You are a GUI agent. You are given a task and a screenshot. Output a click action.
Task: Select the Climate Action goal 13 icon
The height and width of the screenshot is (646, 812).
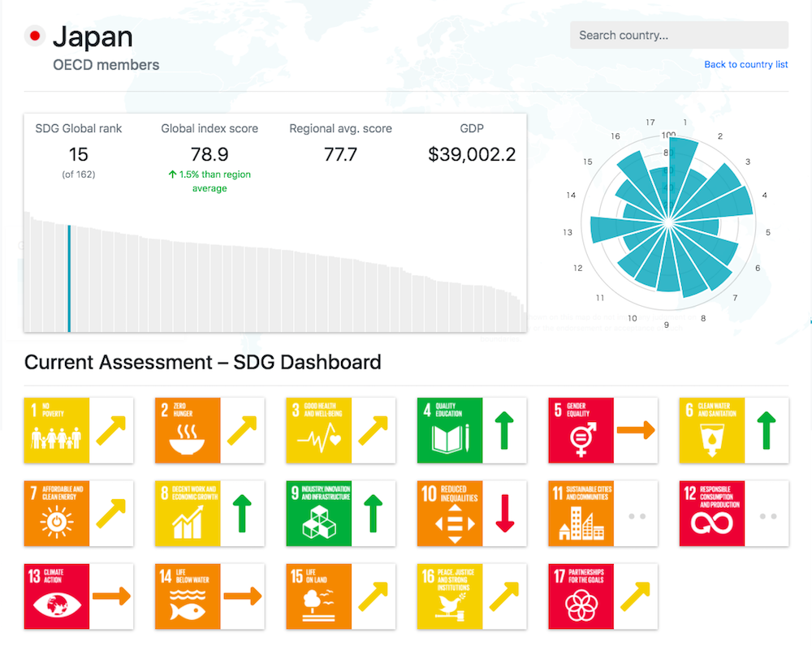[56, 596]
